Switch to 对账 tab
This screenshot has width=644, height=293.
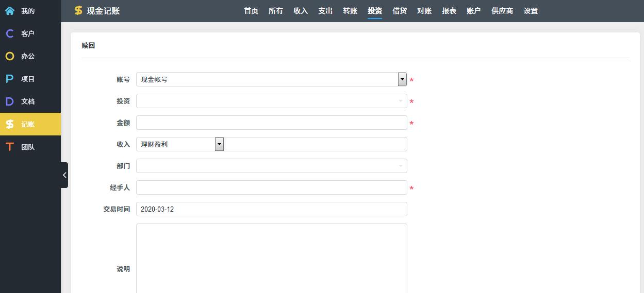tap(424, 11)
